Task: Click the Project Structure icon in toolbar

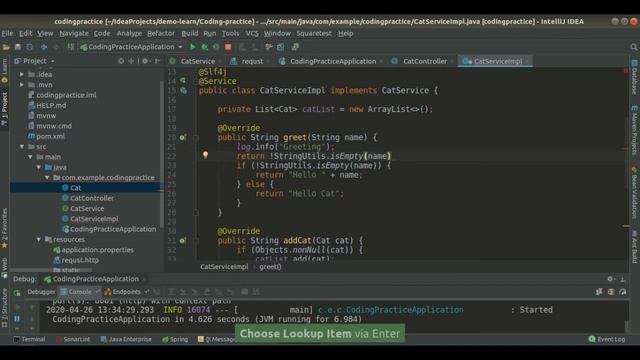Action: click(280, 47)
